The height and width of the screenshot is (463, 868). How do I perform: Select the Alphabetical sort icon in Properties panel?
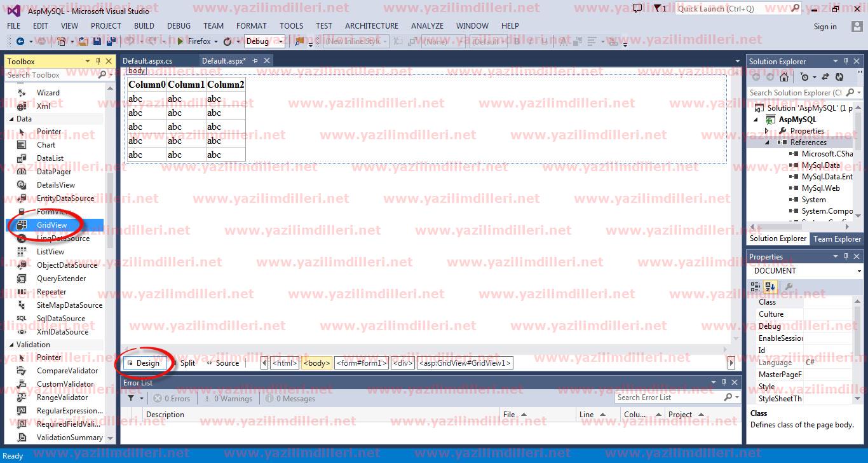pos(770,287)
